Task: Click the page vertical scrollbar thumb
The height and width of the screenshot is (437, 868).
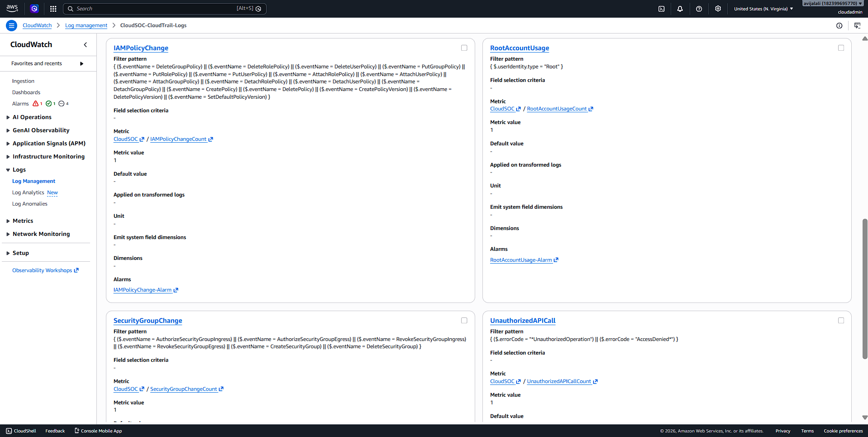Action: (x=865, y=288)
